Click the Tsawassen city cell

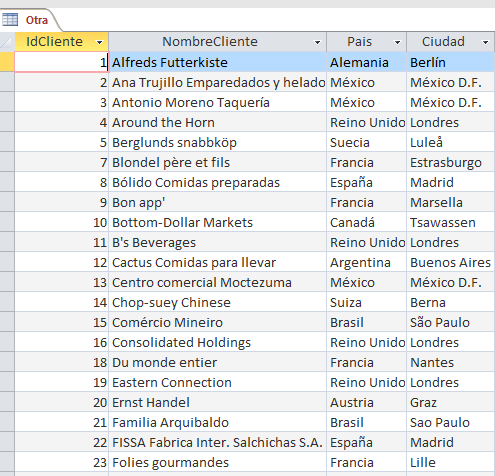(x=450, y=222)
